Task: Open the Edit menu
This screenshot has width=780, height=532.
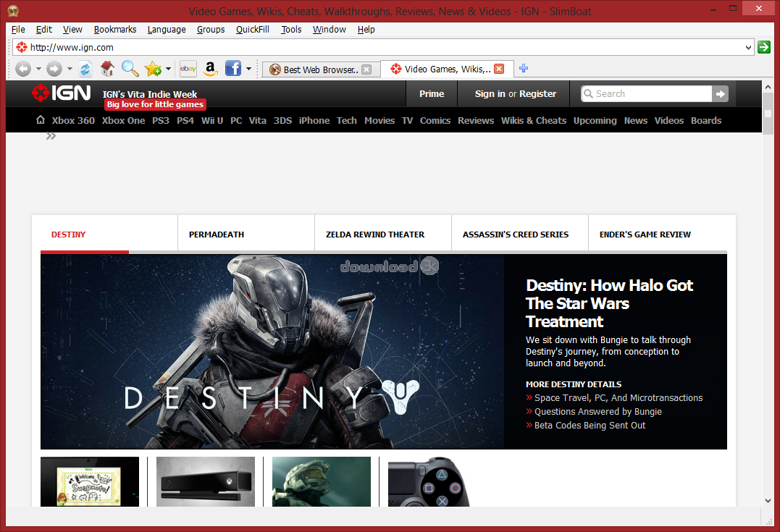Action: (x=43, y=30)
